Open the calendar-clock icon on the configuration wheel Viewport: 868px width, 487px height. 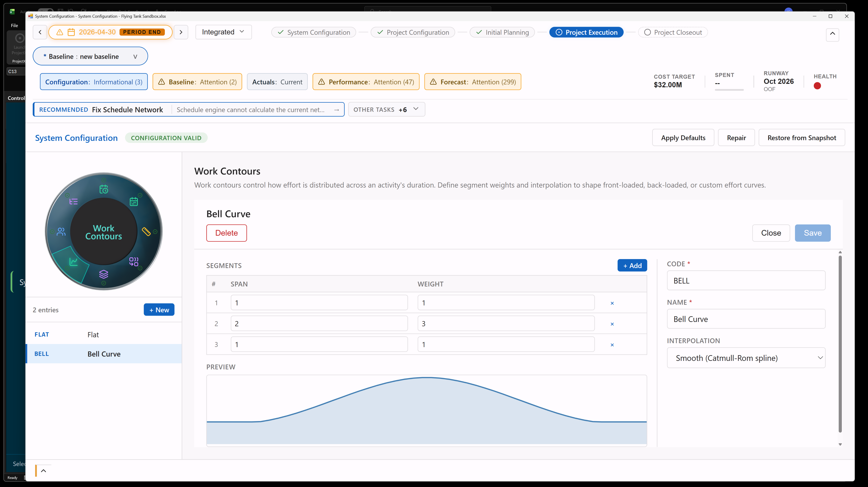104,190
